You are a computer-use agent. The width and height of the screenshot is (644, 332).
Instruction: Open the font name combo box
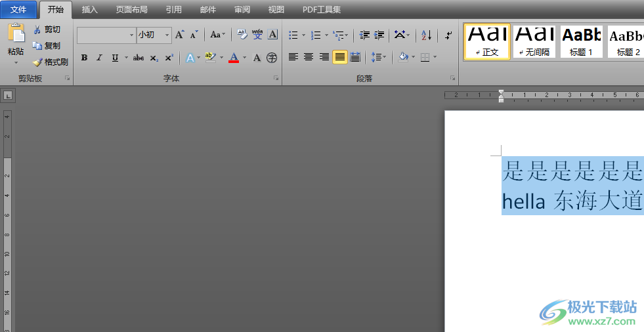(x=106, y=35)
